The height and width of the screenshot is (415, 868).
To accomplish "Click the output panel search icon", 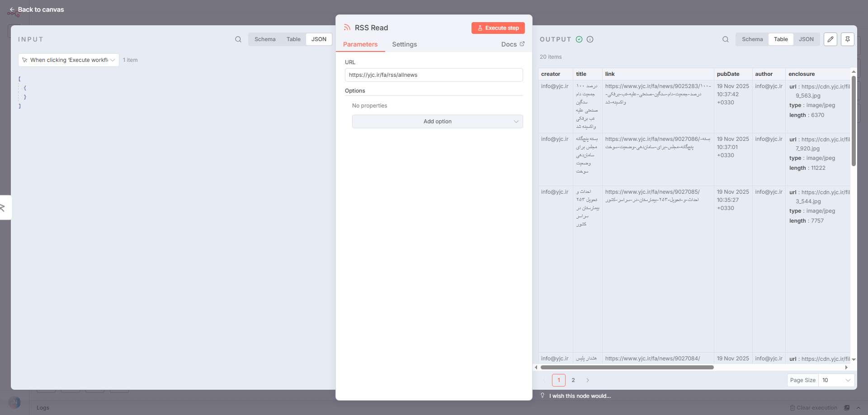I will point(726,39).
